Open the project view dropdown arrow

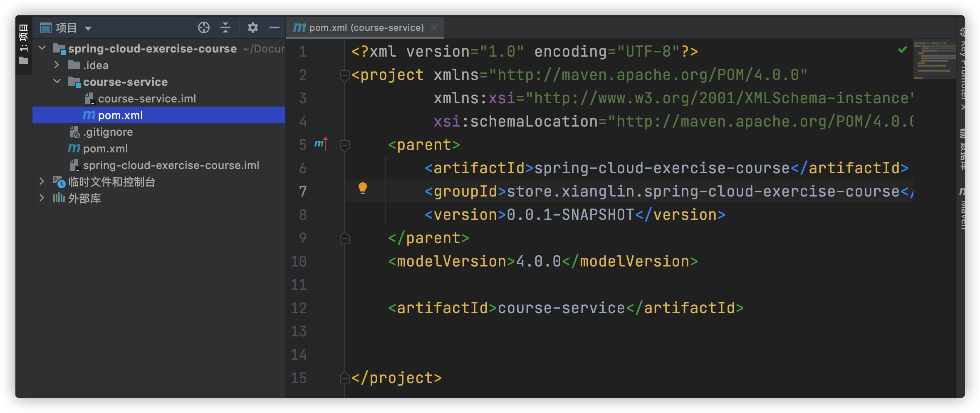88,28
